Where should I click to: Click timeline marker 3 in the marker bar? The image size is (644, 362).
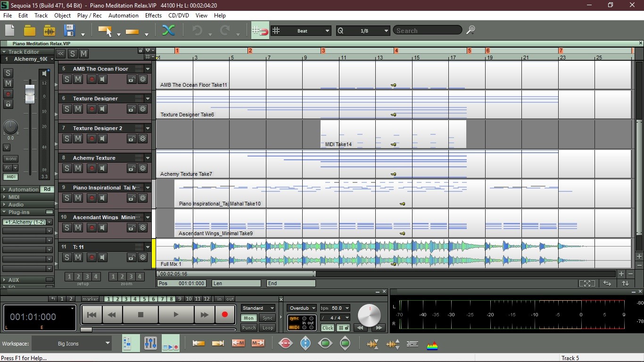tap(323, 50)
